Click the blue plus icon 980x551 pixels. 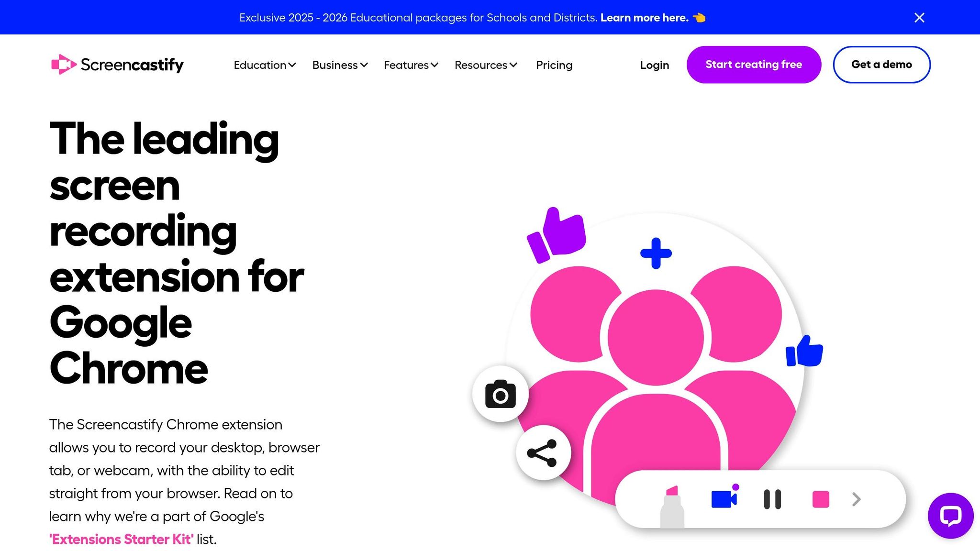pos(656,253)
